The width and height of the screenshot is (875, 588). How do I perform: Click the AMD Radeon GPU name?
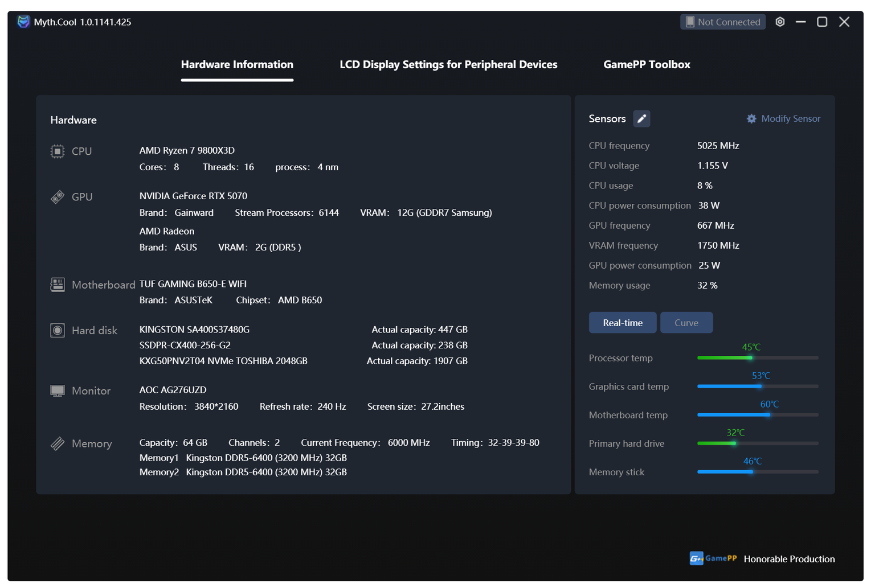(167, 231)
